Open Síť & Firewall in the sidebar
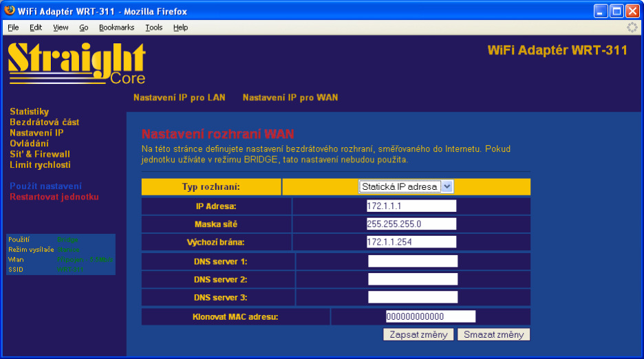 (x=40, y=155)
